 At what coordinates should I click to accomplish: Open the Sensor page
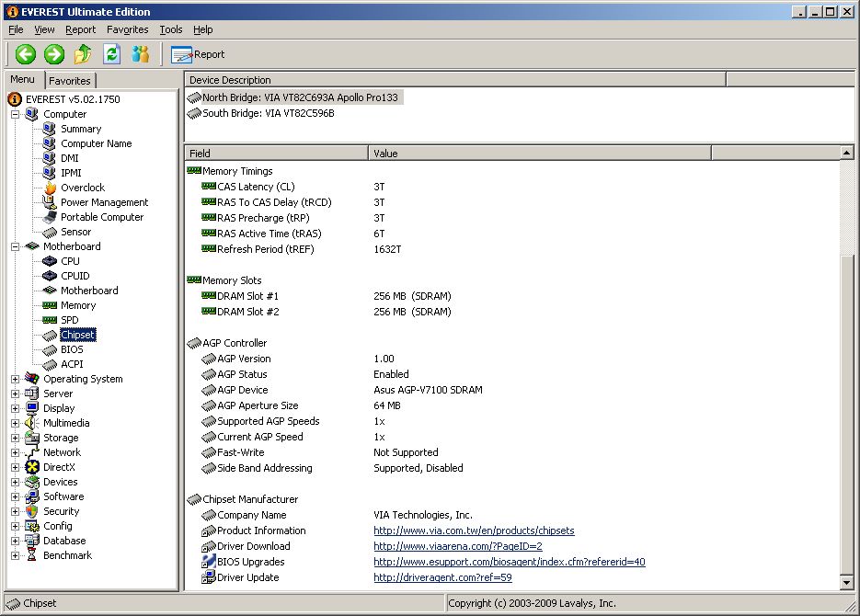(x=75, y=232)
